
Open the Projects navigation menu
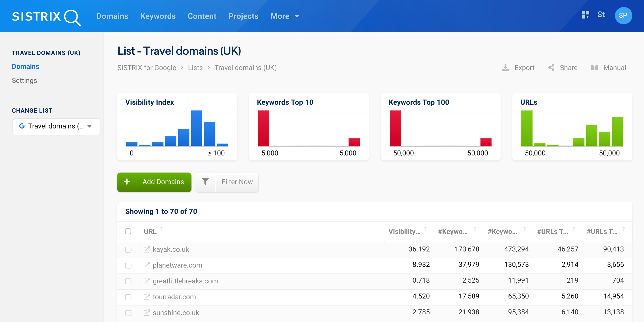243,16
